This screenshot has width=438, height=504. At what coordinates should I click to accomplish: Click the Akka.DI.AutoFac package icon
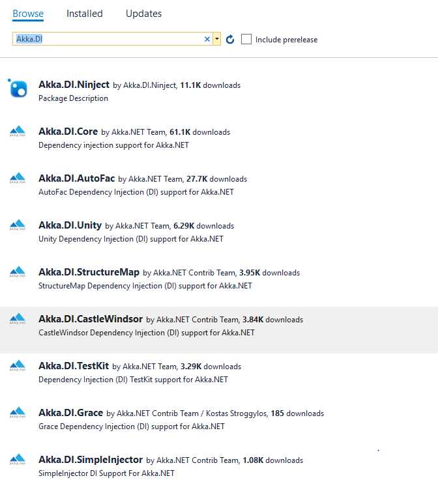(18, 178)
